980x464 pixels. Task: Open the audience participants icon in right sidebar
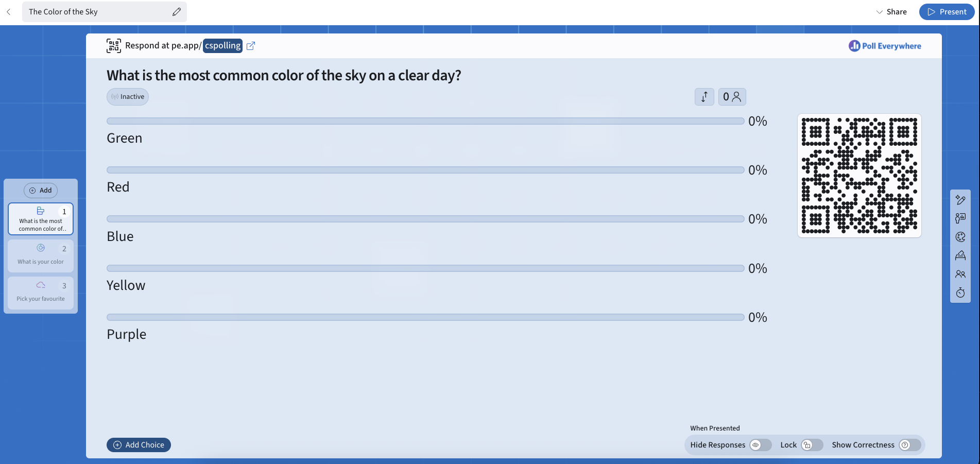coord(960,274)
